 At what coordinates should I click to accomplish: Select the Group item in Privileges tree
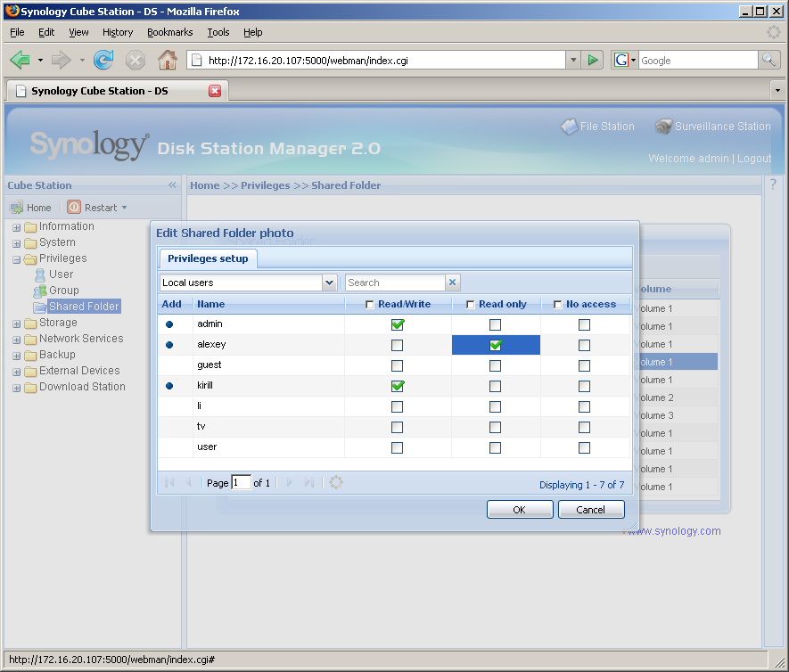[x=56, y=291]
